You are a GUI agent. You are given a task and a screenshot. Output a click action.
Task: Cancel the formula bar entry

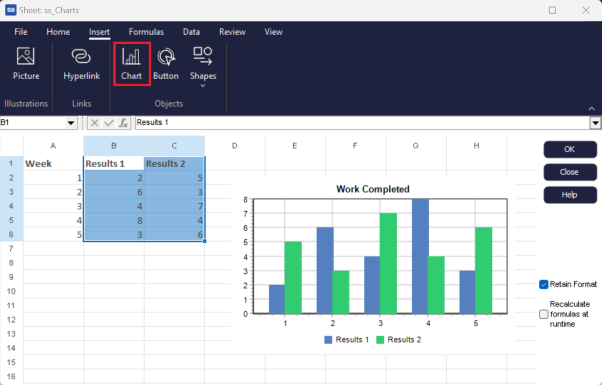pos(94,123)
